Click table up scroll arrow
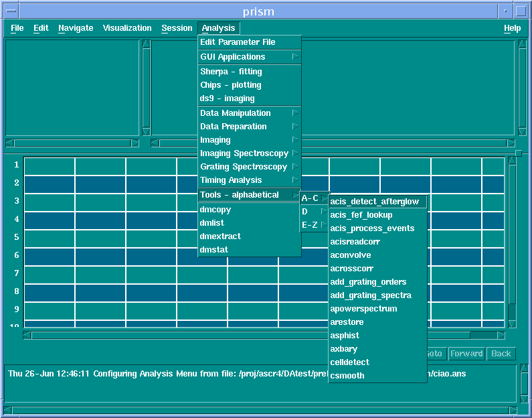Image resolution: width=532 pixels, height=418 pixels. click(x=512, y=161)
